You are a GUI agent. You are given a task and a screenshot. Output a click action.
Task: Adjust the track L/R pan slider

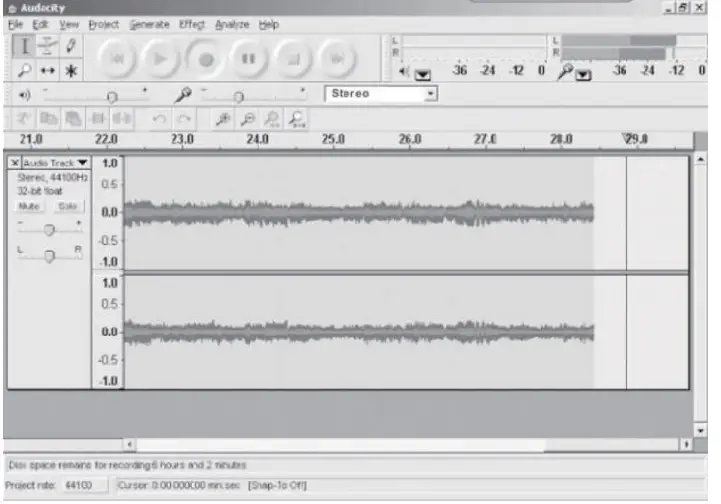49,256
